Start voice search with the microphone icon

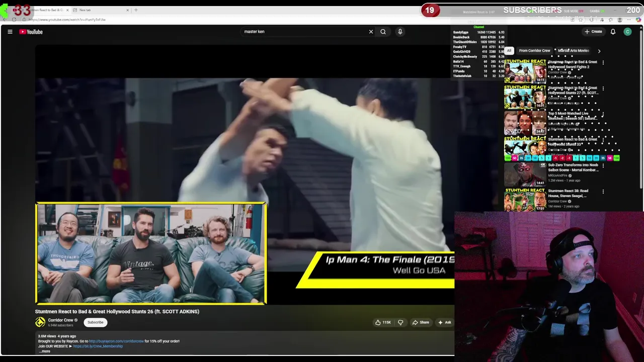[400, 32]
